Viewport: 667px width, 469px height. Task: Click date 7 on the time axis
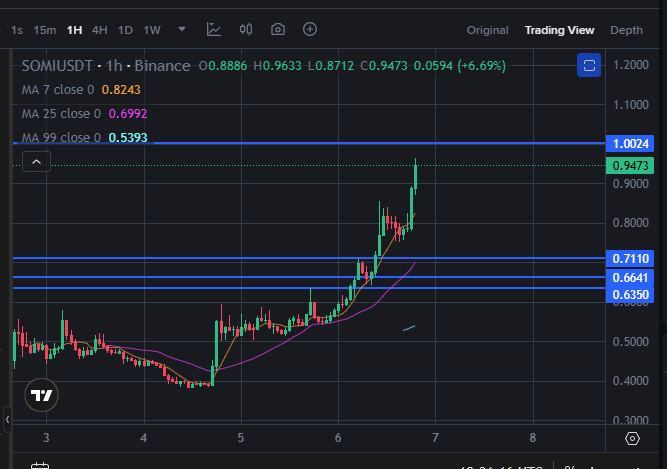pos(435,438)
